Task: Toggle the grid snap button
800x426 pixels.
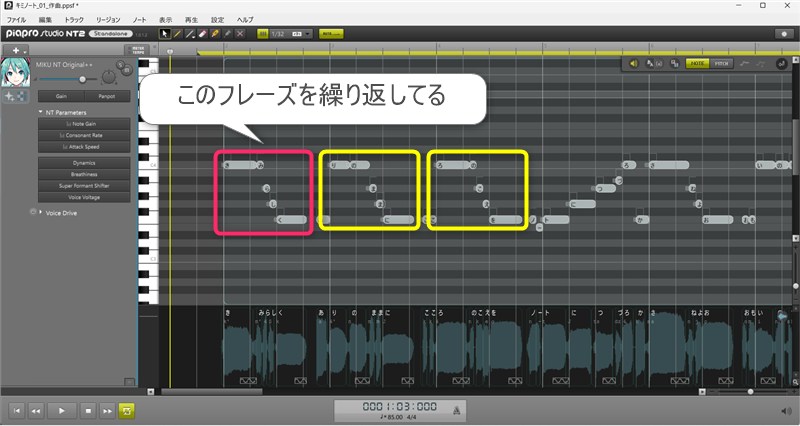Action: coord(263,34)
